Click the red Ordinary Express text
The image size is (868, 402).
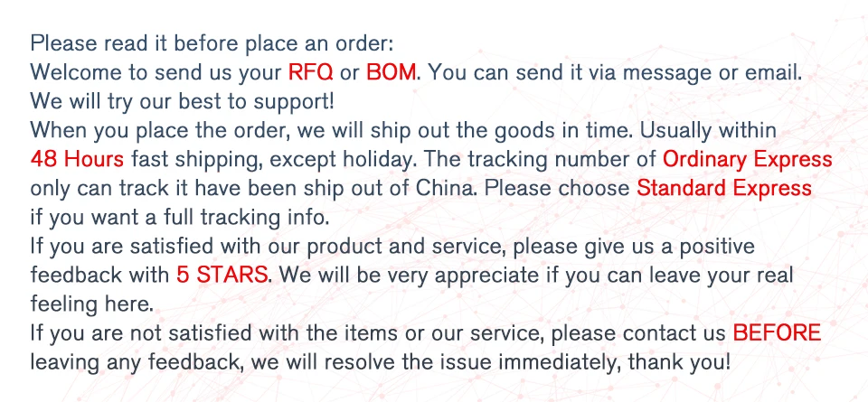click(747, 160)
